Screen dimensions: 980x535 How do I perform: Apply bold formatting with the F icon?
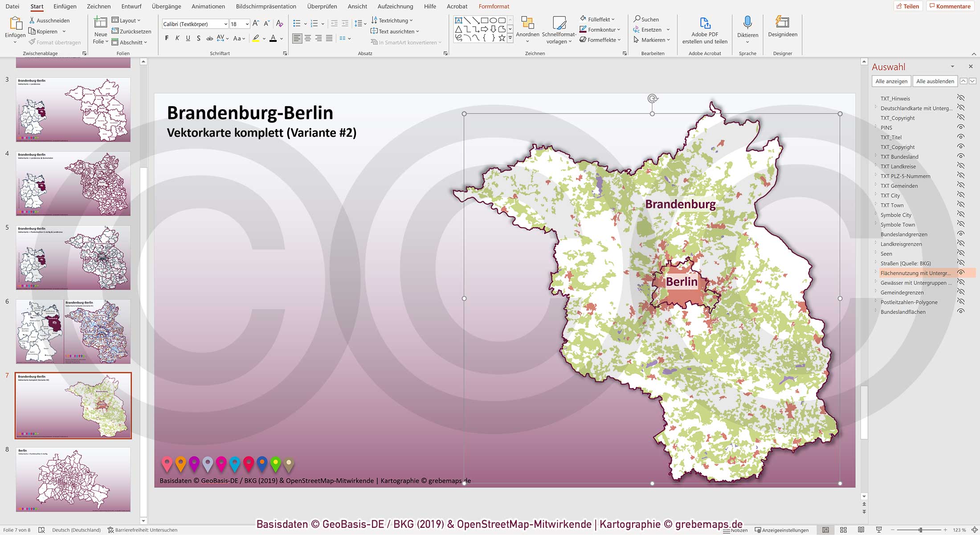pos(167,38)
